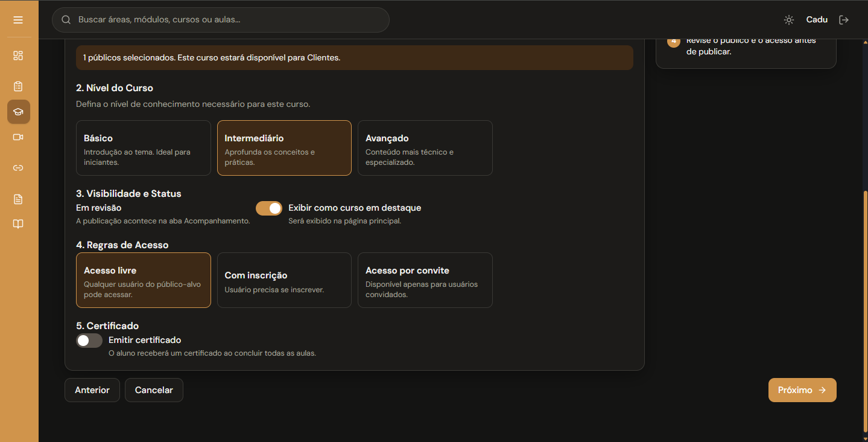
Task: Open the clipboard icon in sidebar
Action: pos(18,86)
